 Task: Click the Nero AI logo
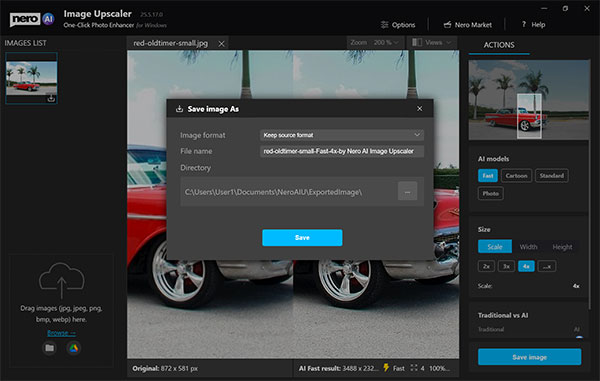coord(32,19)
